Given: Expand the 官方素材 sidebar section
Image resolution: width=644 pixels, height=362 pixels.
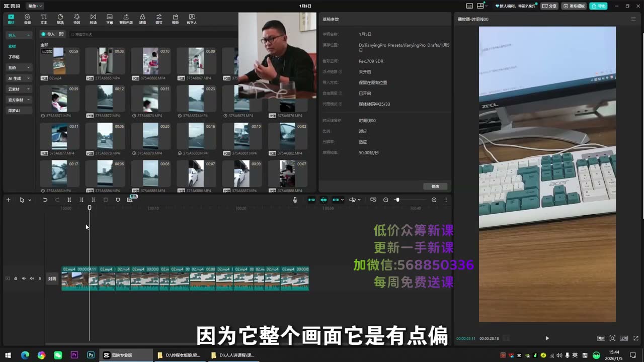Looking at the screenshot, I should point(19,100).
